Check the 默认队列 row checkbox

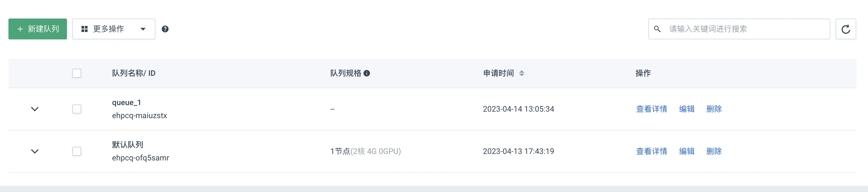77,151
